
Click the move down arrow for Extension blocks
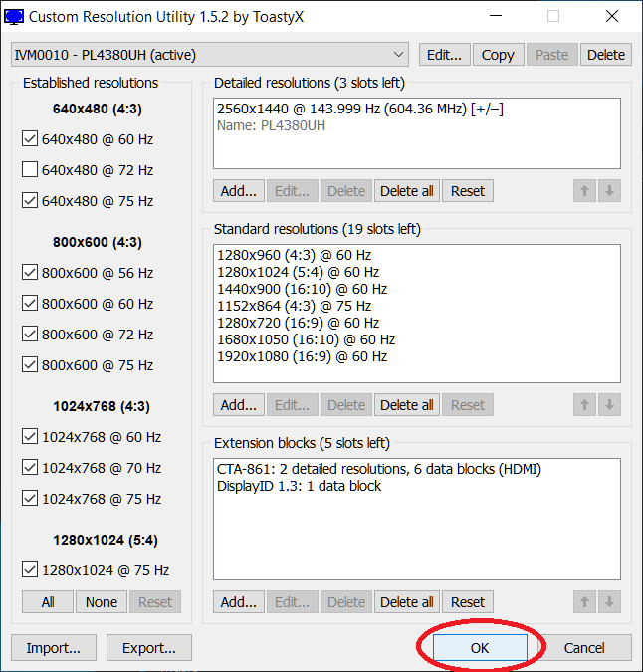click(610, 602)
